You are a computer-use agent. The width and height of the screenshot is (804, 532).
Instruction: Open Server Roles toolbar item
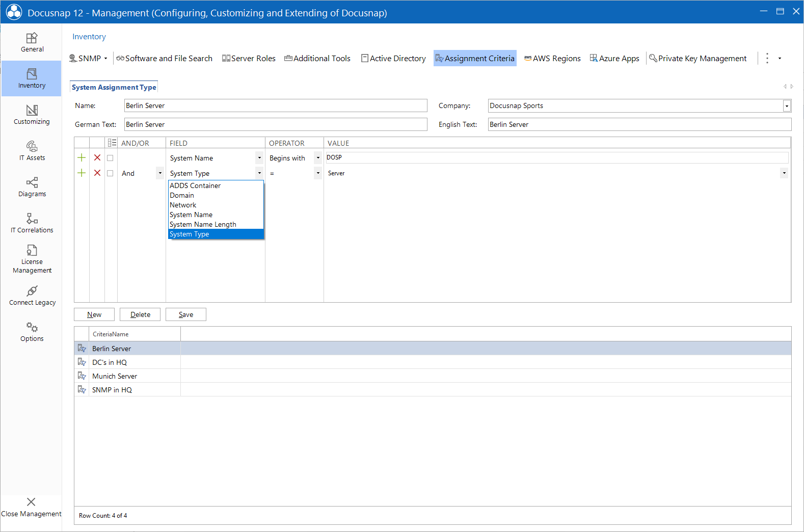coord(249,59)
